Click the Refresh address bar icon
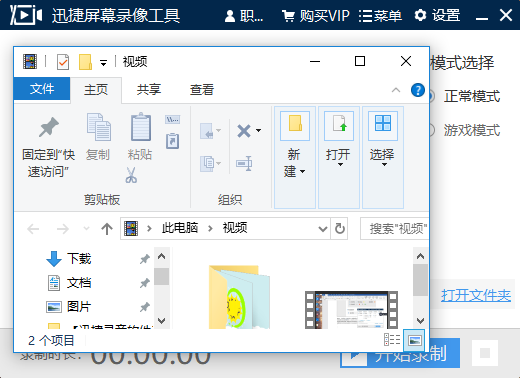This screenshot has width=520, height=378. tap(340, 229)
